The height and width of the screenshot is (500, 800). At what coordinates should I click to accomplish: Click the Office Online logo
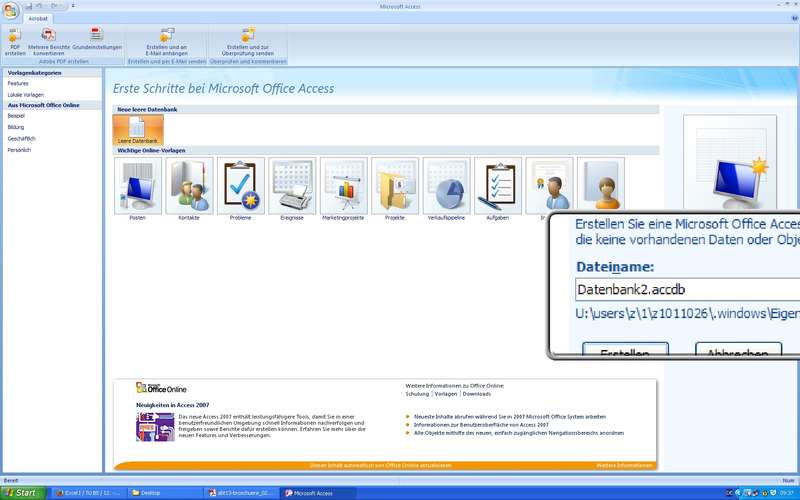(161, 388)
